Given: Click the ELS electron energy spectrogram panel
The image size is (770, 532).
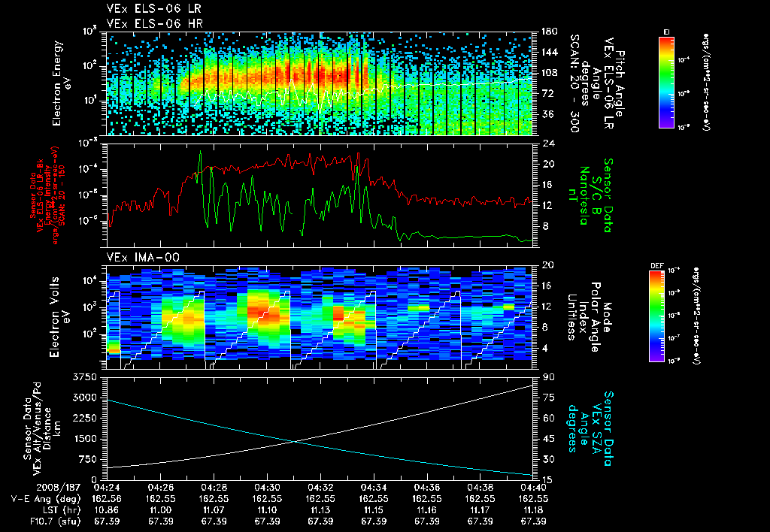Looking at the screenshot, I should (x=320, y=83).
